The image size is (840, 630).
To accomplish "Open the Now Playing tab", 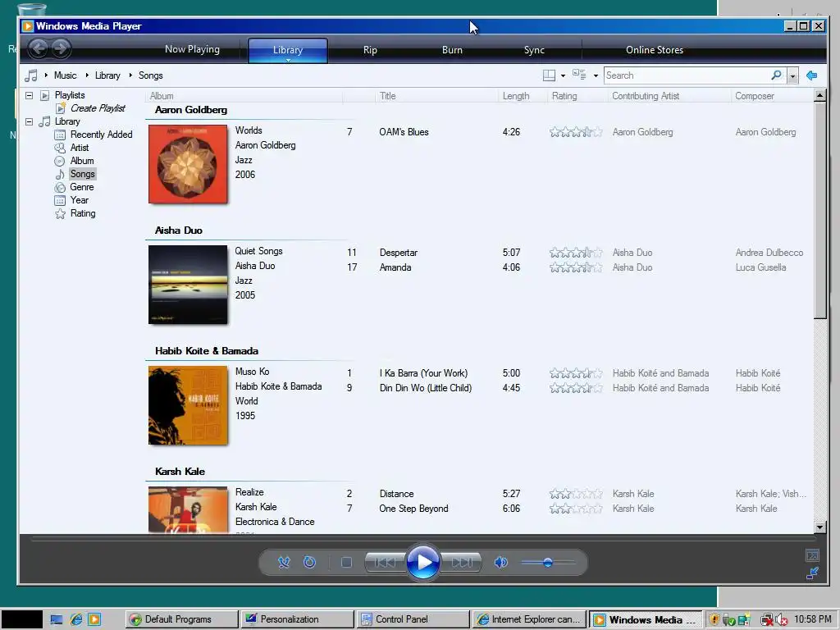I will click(192, 49).
